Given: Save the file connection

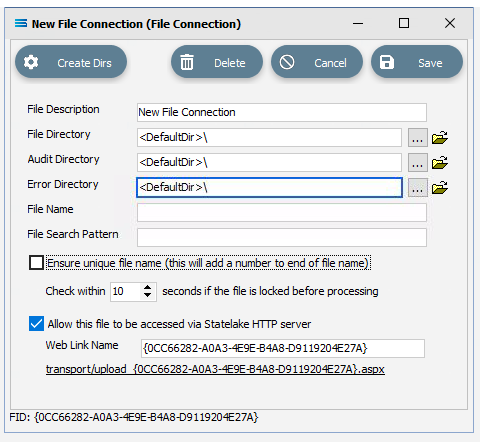Looking at the screenshot, I should click(x=417, y=62).
